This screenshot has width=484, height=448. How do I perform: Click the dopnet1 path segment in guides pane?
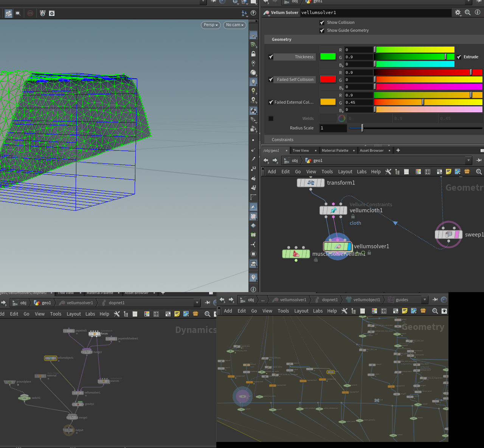326,300
